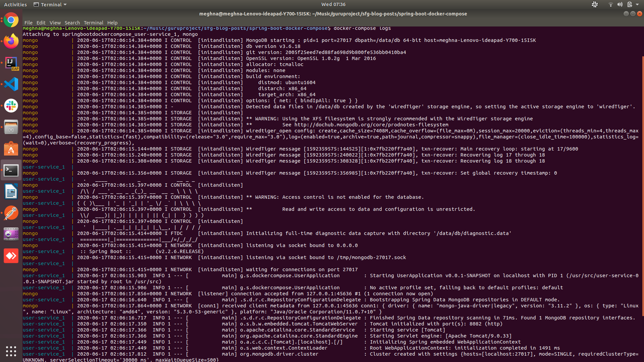The image size is (644, 362).
Task: Show applications grid in the dock
Action: (x=11, y=351)
